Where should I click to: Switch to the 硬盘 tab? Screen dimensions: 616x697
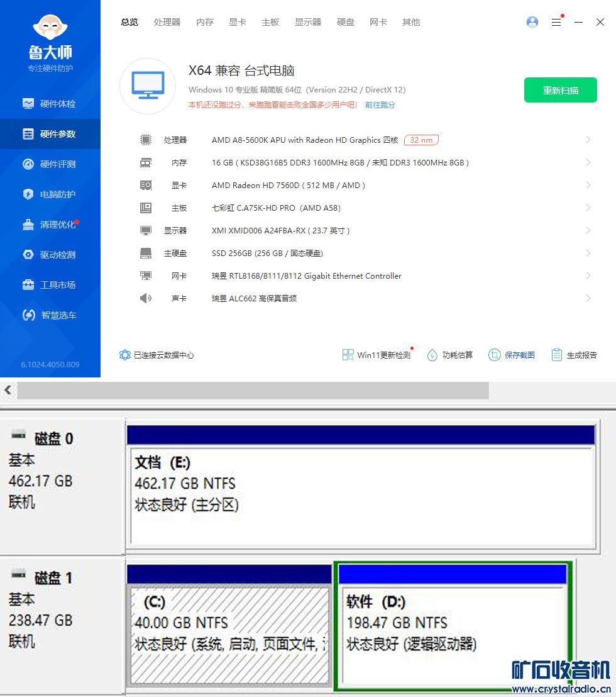[346, 22]
